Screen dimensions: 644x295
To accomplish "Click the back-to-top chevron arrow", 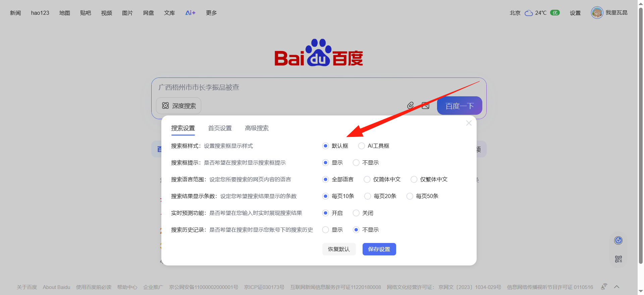I will 616,287.
